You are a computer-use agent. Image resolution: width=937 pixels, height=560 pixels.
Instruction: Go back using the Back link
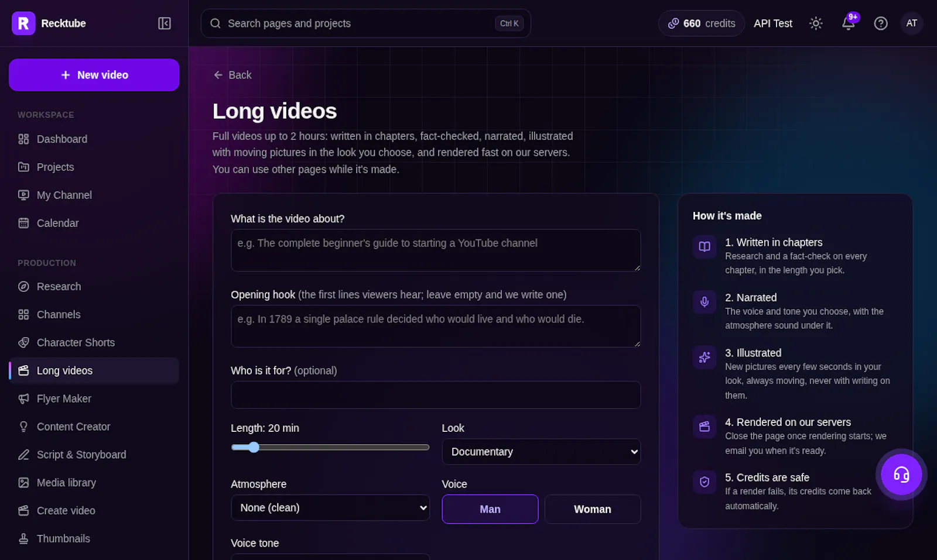click(x=232, y=75)
